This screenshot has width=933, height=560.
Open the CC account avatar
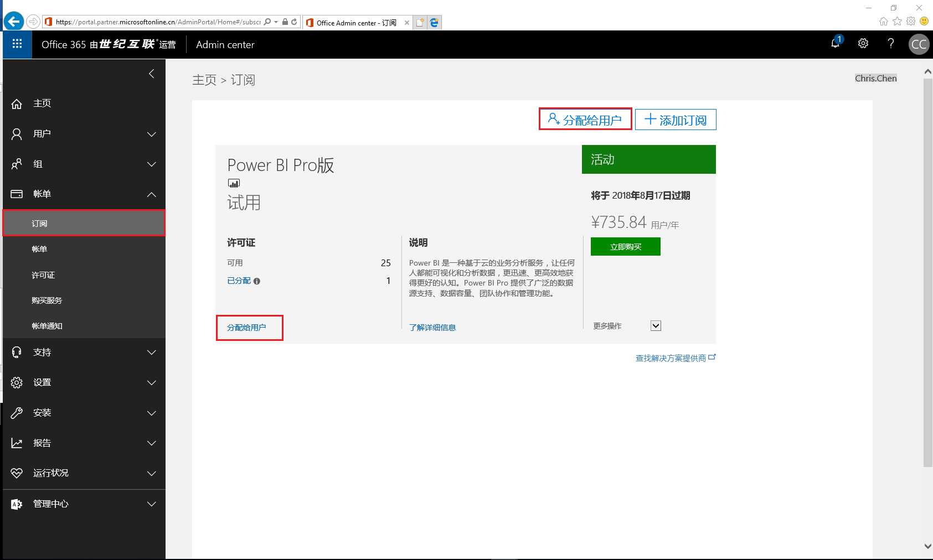[x=919, y=44]
